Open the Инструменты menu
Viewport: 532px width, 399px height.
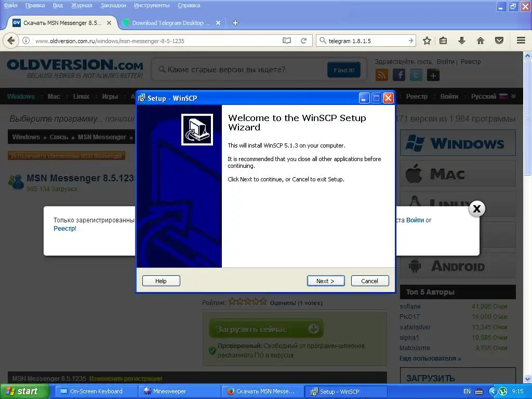tap(152, 5)
